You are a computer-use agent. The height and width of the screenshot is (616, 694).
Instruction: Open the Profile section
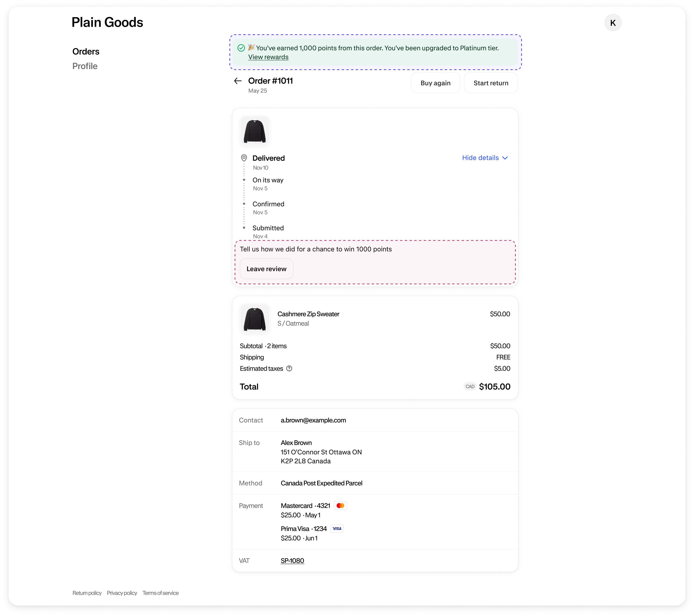tap(85, 66)
